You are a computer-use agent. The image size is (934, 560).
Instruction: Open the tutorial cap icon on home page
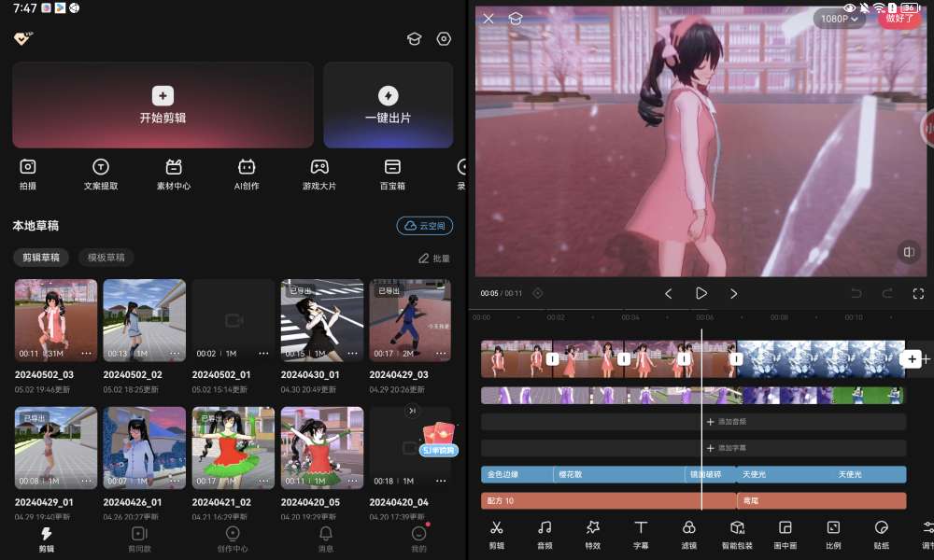[x=414, y=39]
